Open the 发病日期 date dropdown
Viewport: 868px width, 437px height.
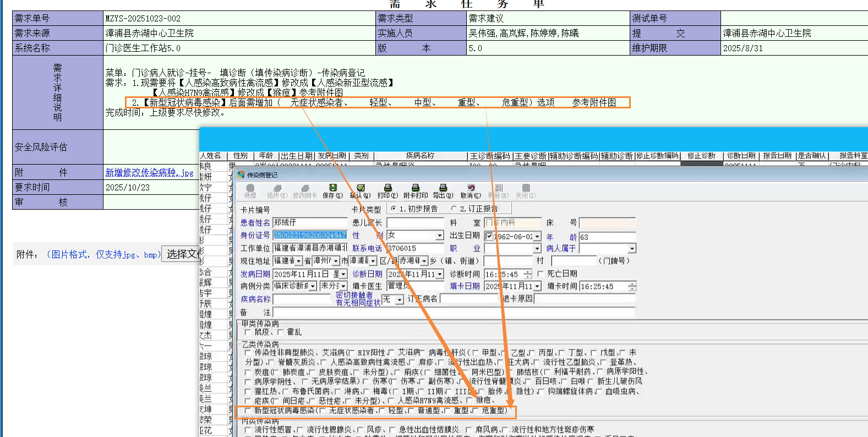pyautogui.click(x=344, y=274)
